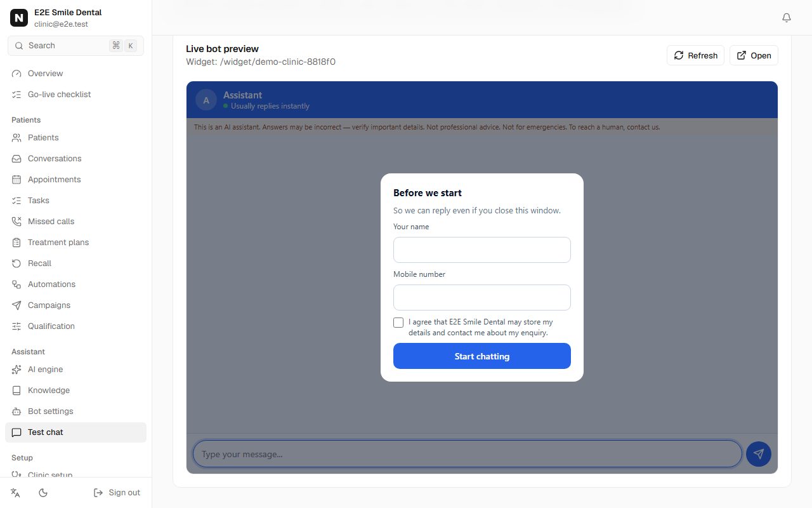Click the Usually replies instantly status

click(270, 106)
